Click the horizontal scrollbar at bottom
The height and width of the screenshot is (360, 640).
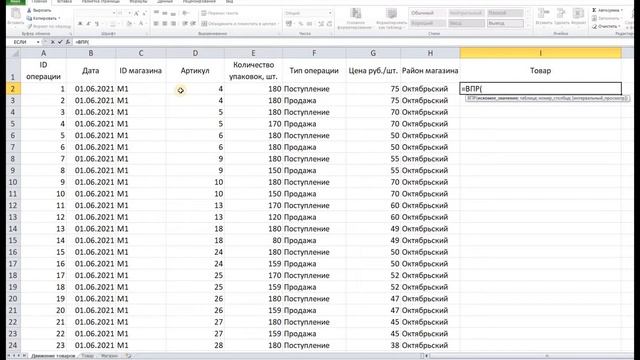coord(531,356)
